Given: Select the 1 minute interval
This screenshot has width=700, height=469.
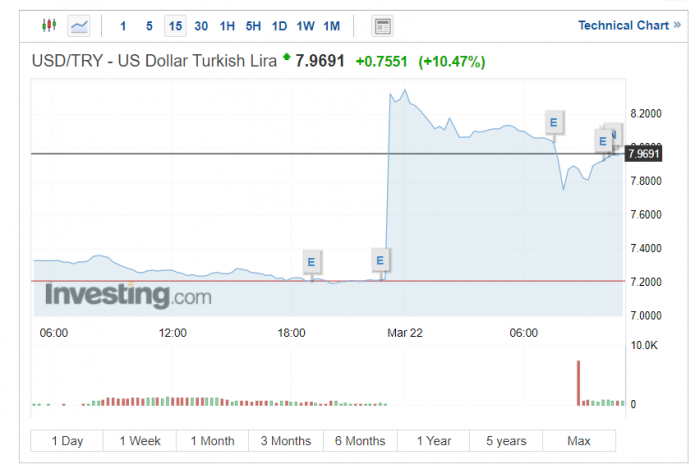Looking at the screenshot, I should 123,26.
